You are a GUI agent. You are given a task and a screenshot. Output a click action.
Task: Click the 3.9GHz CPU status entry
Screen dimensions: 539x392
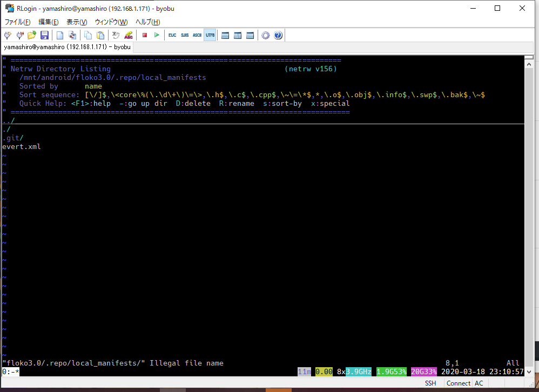click(x=359, y=371)
